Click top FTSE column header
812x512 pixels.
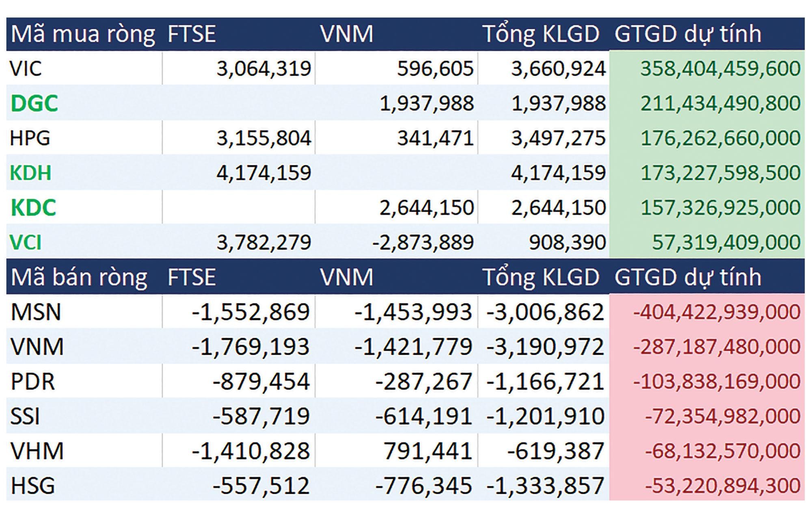tap(191, 34)
